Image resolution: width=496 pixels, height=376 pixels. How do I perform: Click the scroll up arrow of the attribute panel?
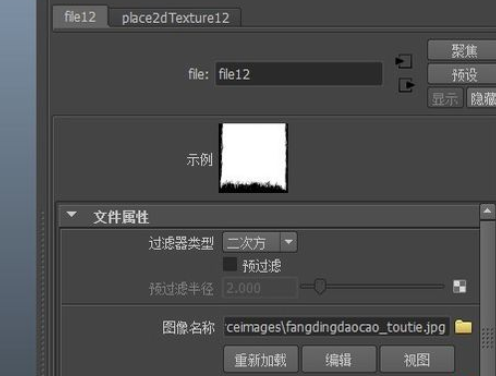pos(487,211)
